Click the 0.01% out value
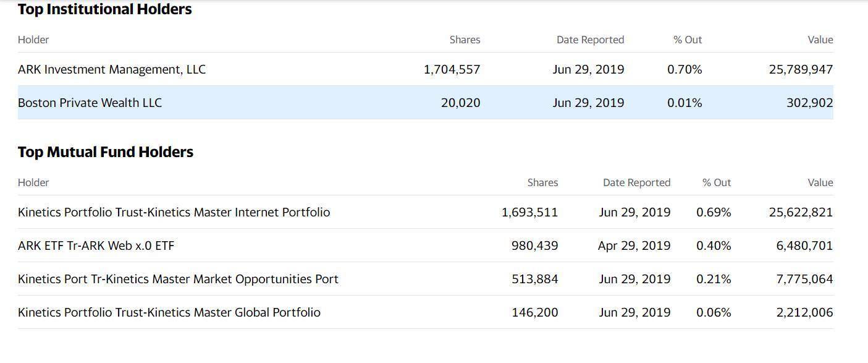This screenshot has height=363, width=868. 685,103
